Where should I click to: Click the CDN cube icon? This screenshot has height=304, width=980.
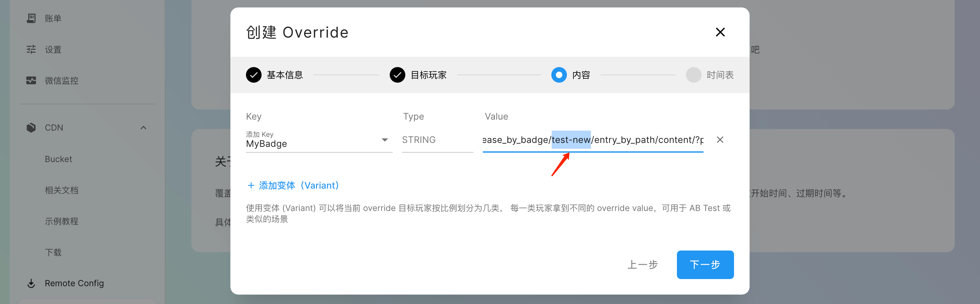[x=31, y=128]
